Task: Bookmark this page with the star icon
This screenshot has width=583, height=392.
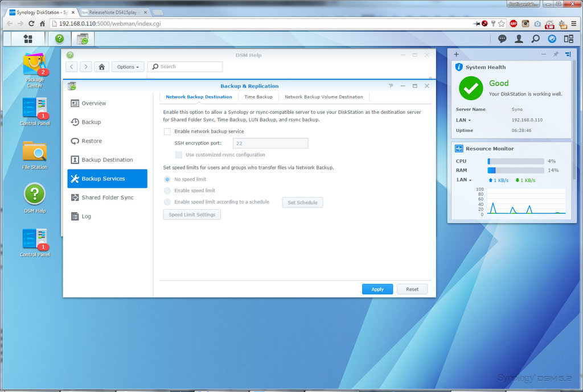Action: [x=501, y=24]
